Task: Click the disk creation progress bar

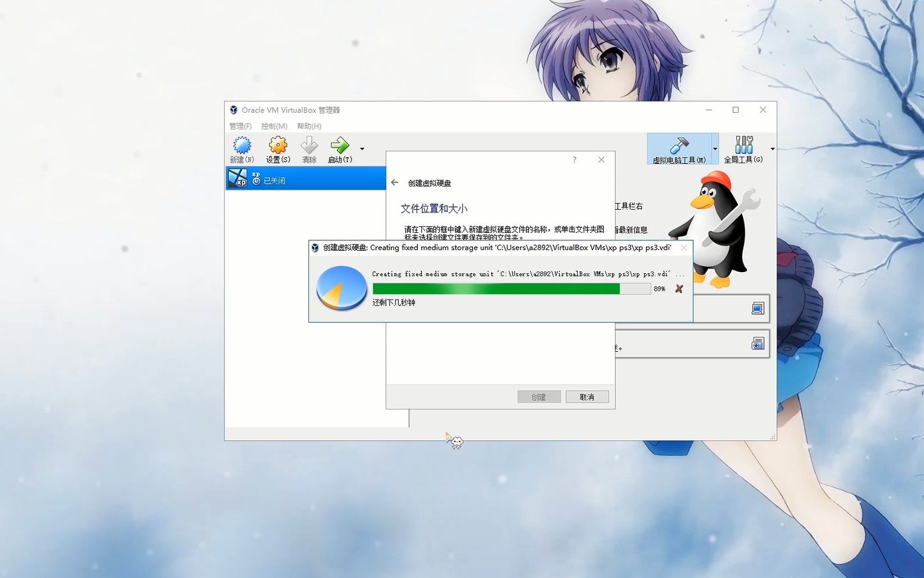Action: [x=511, y=289]
